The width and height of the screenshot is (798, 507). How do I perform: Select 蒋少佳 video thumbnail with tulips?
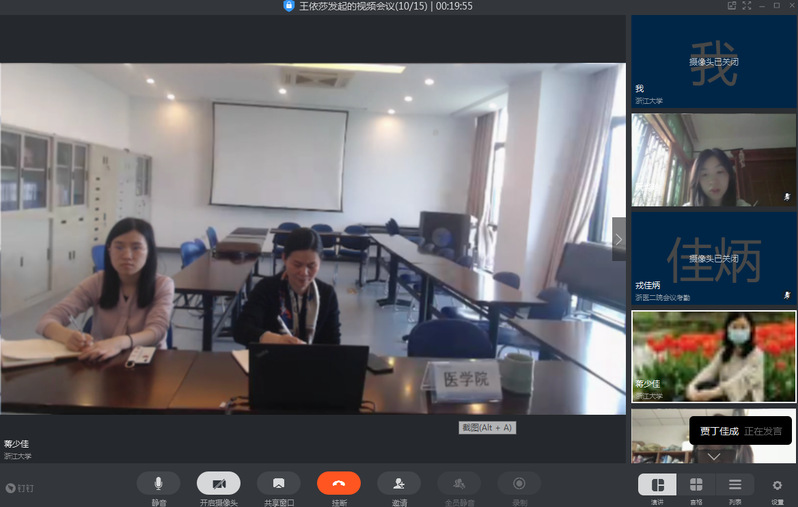[713, 356]
